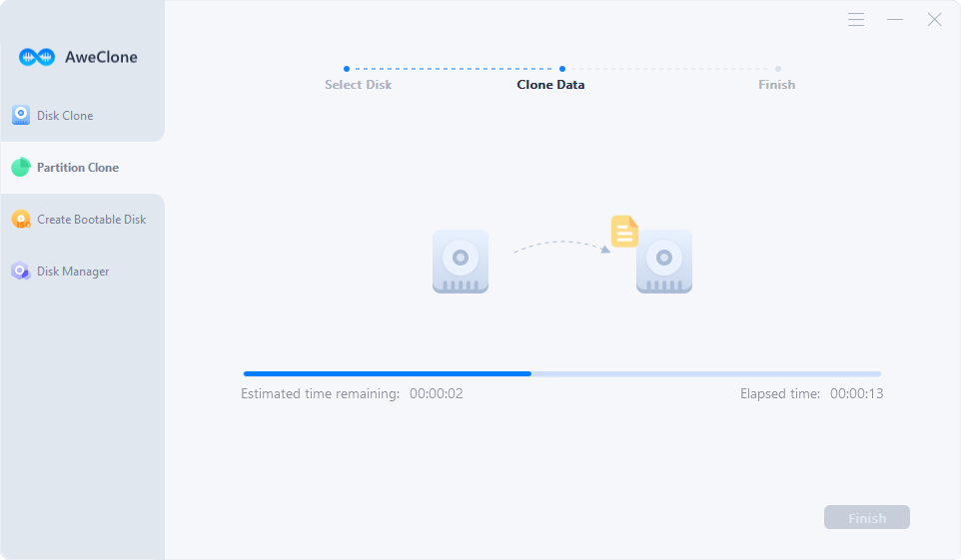Click the Select Disk step dot

[347, 69]
